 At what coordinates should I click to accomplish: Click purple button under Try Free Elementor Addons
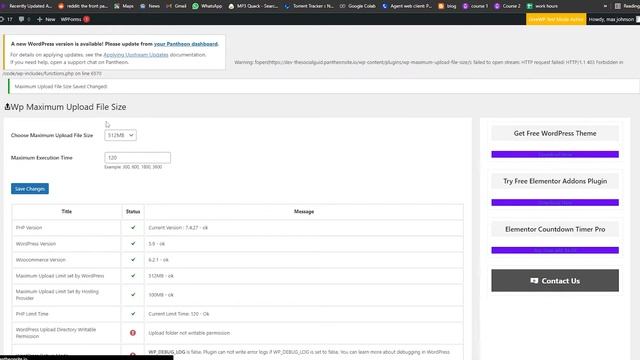[x=555, y=202]
